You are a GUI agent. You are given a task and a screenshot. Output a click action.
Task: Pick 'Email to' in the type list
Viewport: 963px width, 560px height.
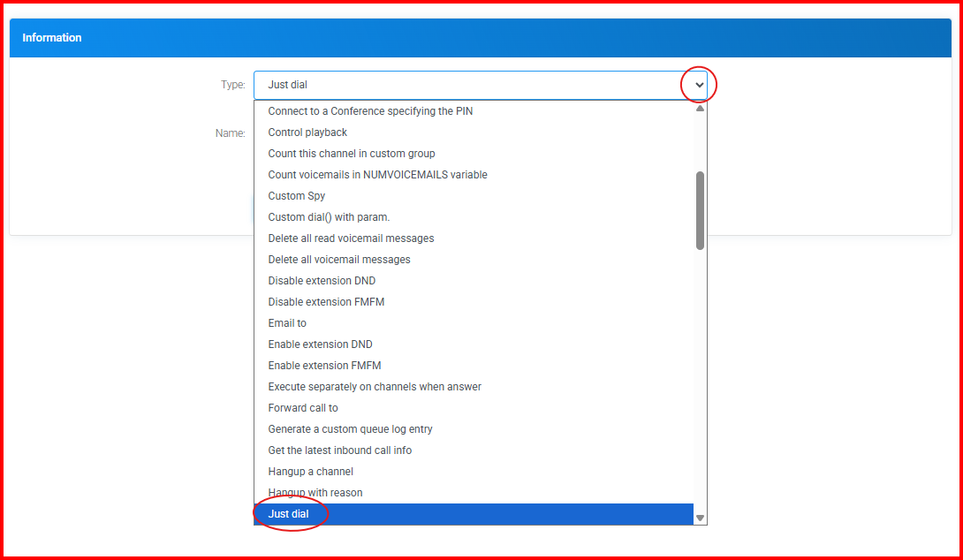click(287, 323)
